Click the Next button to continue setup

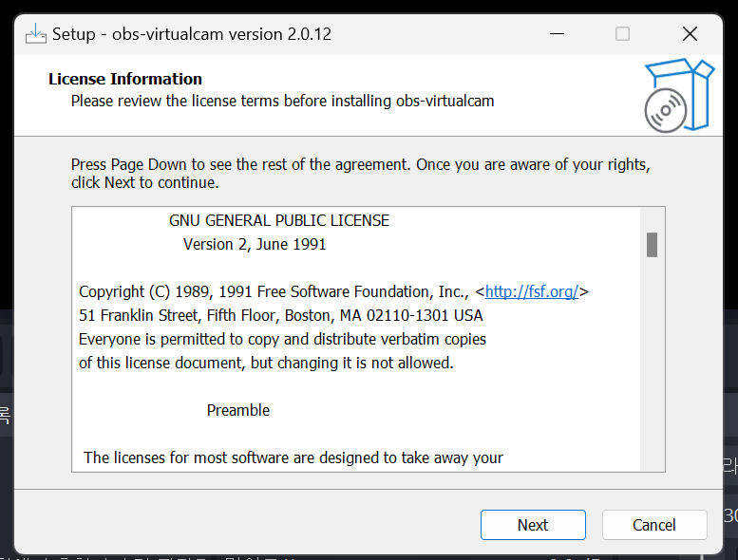pos(533,525)
